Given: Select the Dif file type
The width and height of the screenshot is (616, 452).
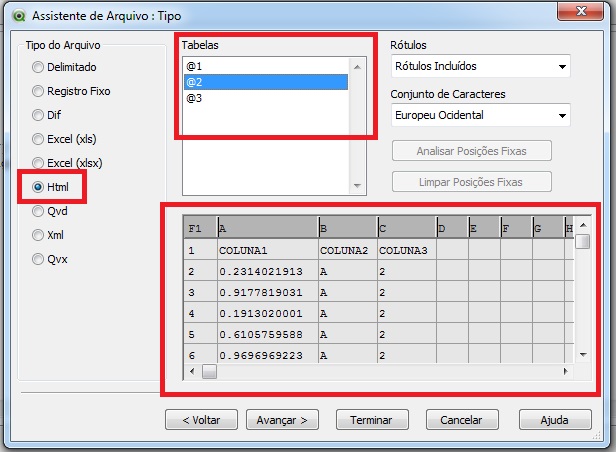Looking at the screenshot, I should tap(38, 116).
